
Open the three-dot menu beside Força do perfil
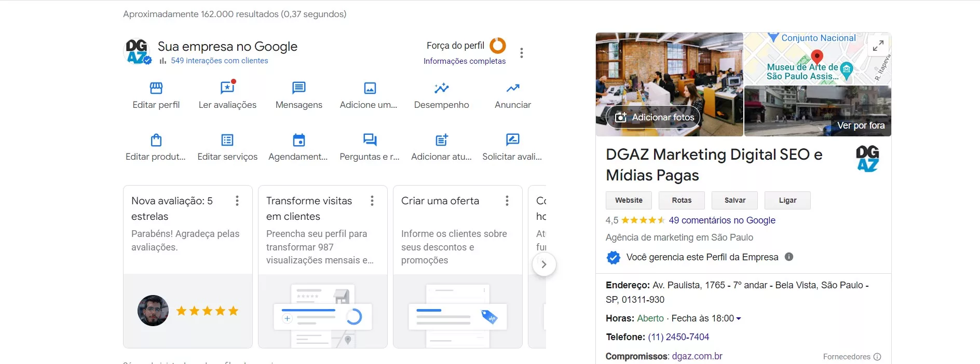pos(522,53)
